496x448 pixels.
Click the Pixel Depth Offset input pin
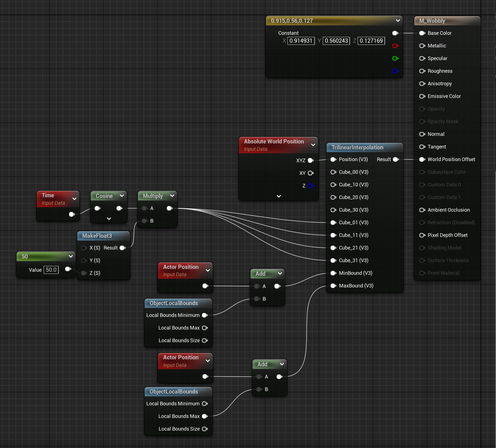coord(422,235)
